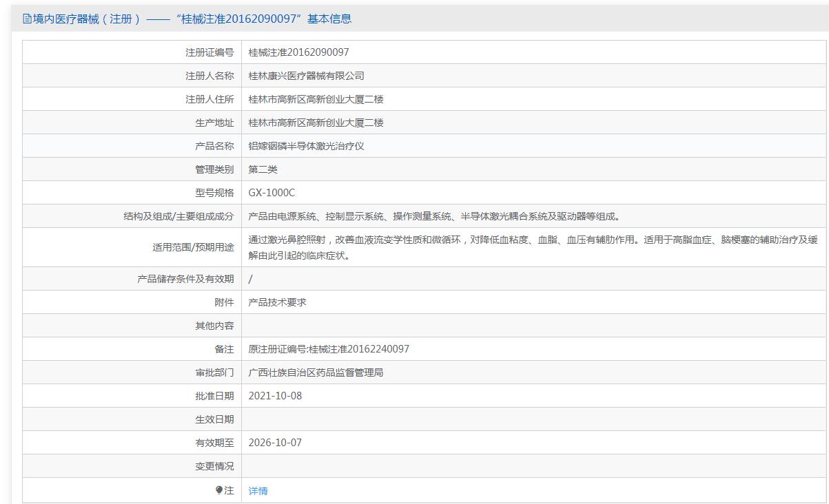Click the structure composition text 产品由电源系统
Screen dimensions: 829x504
[x=434, y=216]
